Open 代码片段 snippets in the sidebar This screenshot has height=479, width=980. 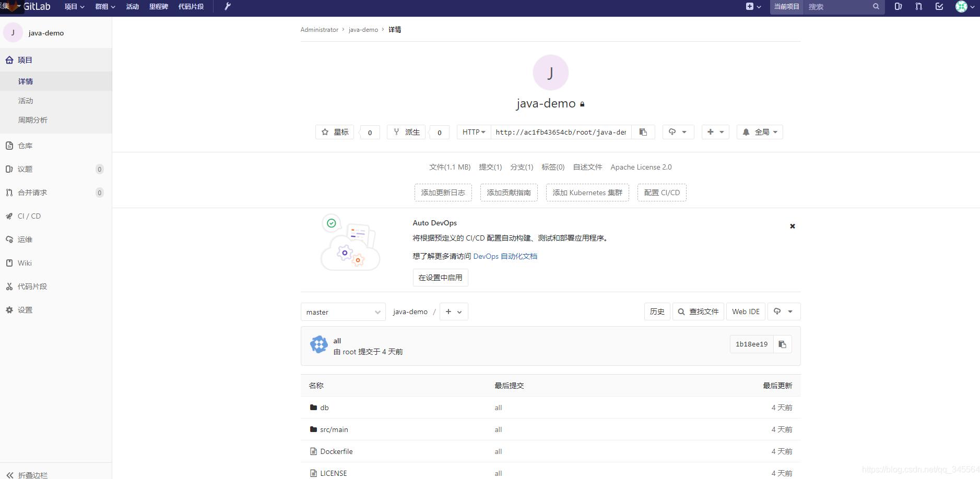click(32, 286)
